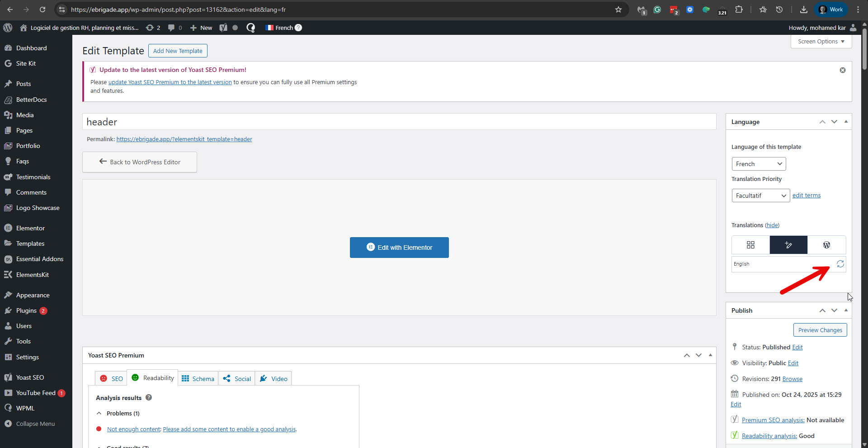Click the header title input field

pos(399,122)
